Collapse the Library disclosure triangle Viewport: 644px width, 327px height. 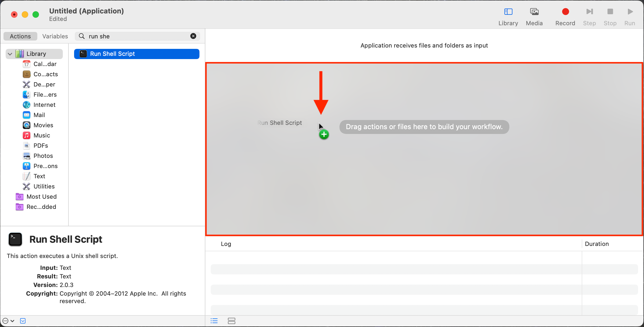10,54
